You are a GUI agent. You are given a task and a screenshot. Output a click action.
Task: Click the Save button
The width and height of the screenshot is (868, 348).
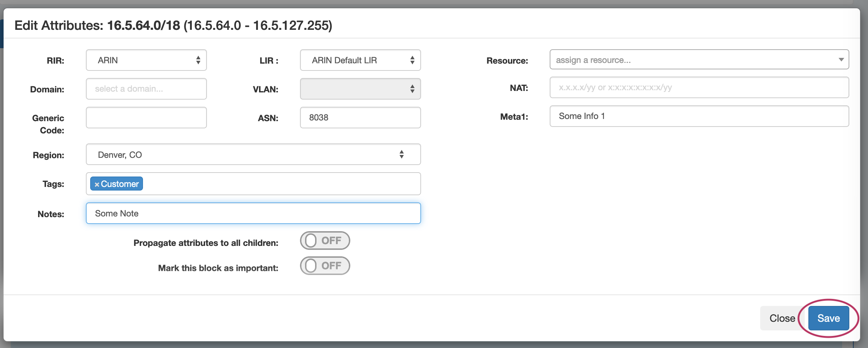828,318
